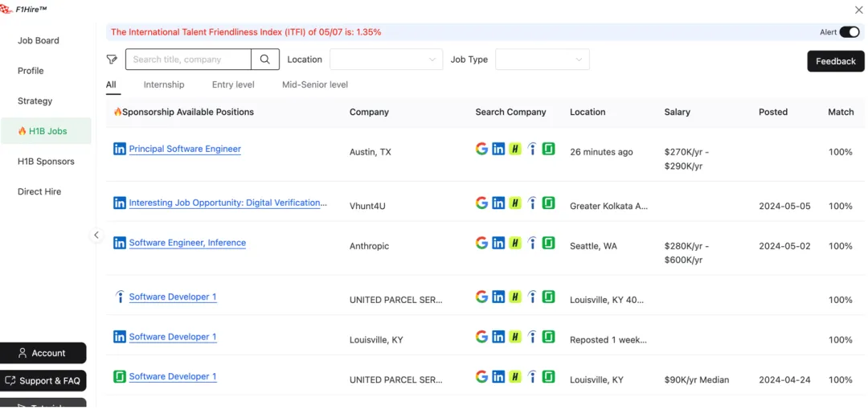The width and height of the screenshot is (868, 410).
Task: Click LinkedIn source icon before Software Engineer, Inference
Action: 120,243
